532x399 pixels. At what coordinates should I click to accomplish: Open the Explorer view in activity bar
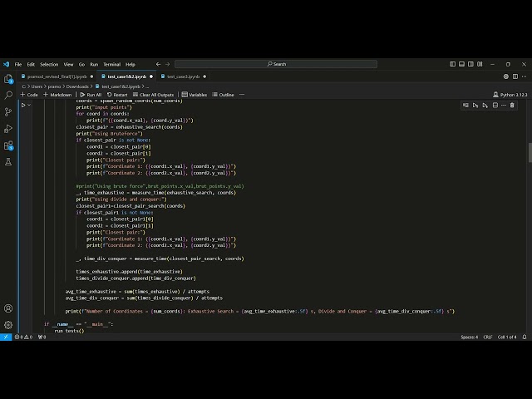point(8,79)
